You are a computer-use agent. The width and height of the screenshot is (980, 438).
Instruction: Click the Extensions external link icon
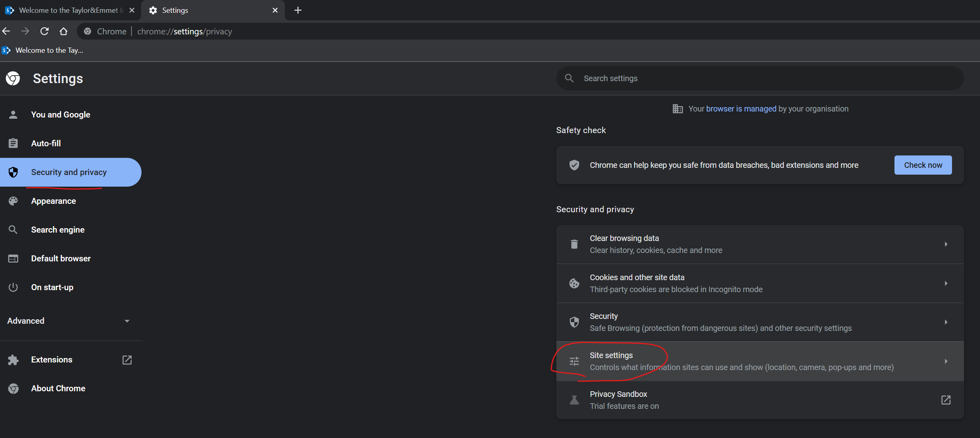coord(127,360)
